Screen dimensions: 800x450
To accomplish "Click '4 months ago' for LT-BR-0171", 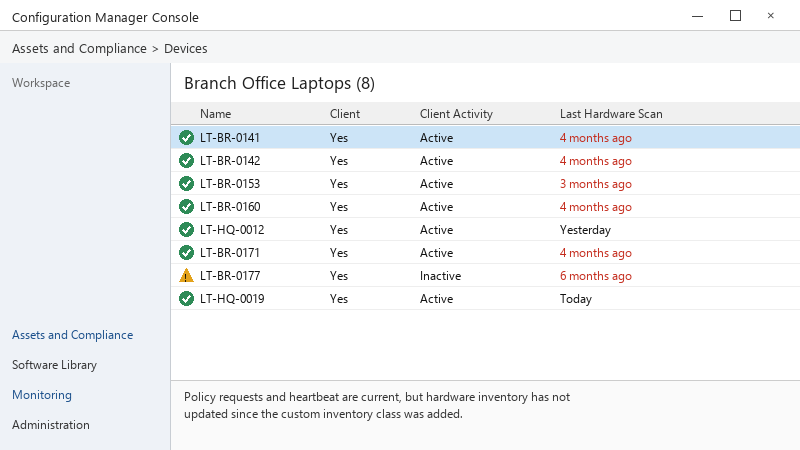I will pyautogui.click(x=595, y=253).
